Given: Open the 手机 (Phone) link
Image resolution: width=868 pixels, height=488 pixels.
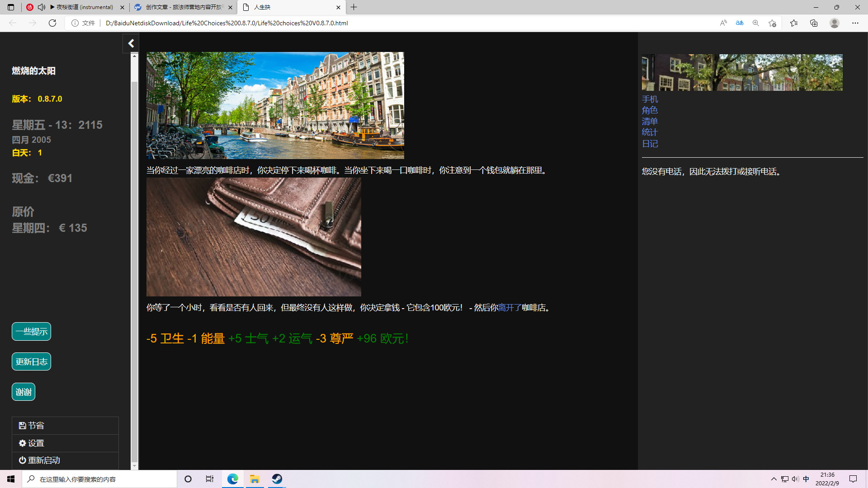Looking at the screenshot, I should (650, 99).
